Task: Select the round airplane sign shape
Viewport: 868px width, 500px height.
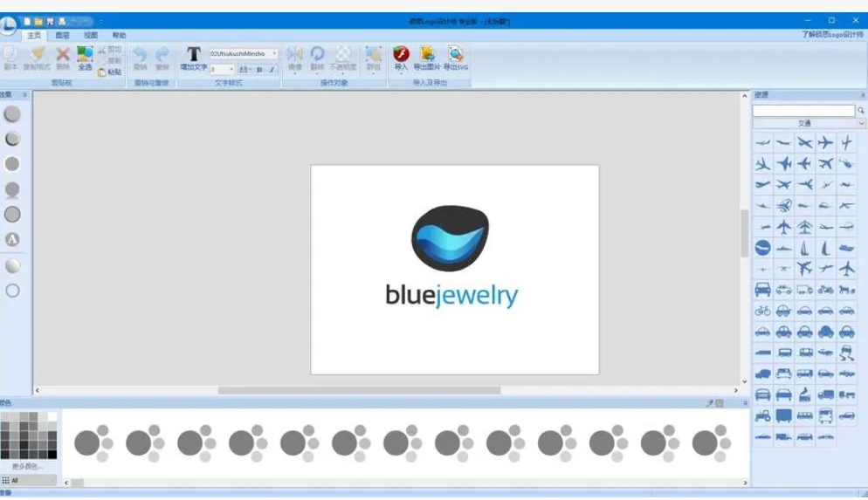Action: pos(763,248)
